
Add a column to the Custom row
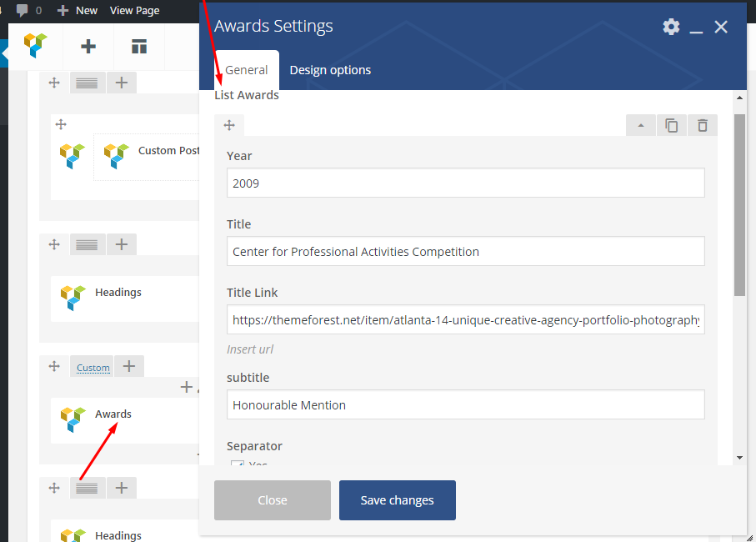pos(128,366)
